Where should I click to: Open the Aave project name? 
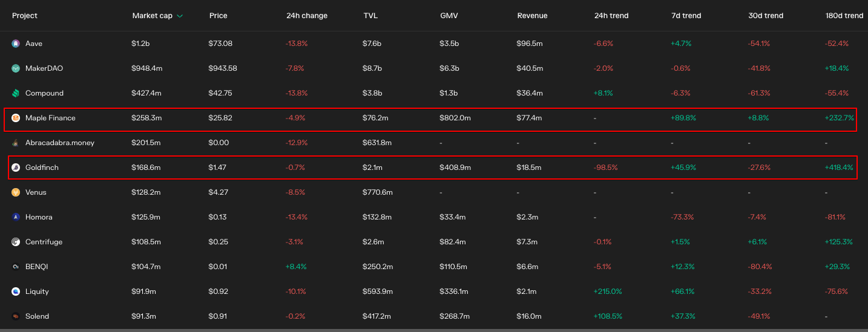(34, 44)
